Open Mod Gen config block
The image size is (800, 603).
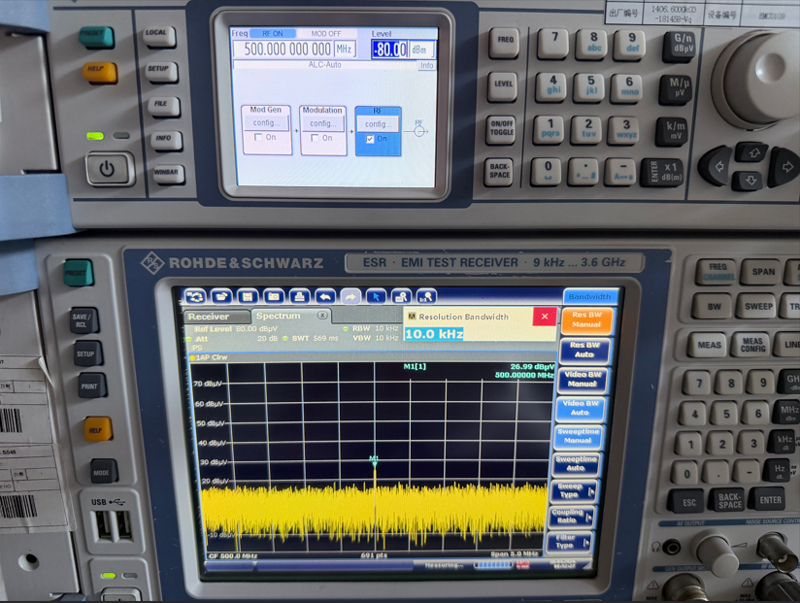tap(264, 123)
